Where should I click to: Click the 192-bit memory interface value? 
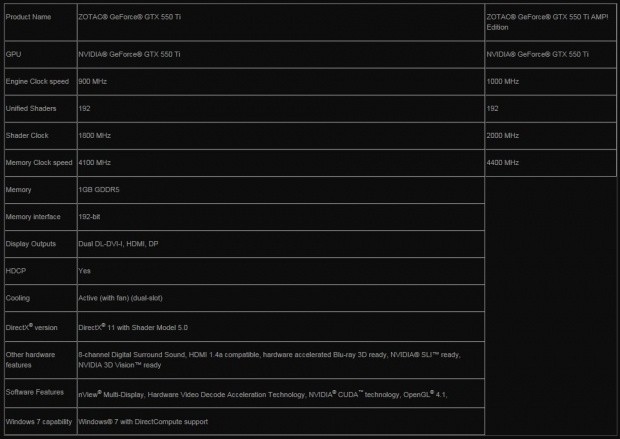coord(89,217)
